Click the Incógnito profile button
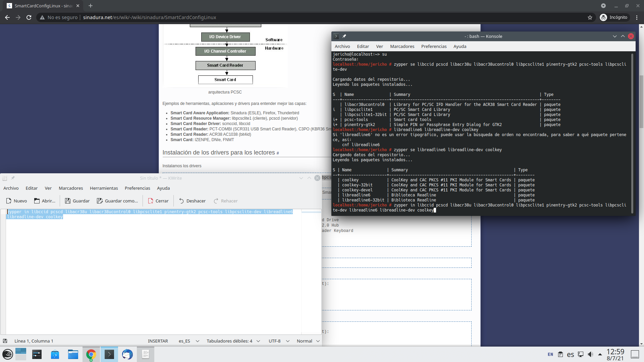The height and width of the screenshot is (362, 644). pos(614,17)
